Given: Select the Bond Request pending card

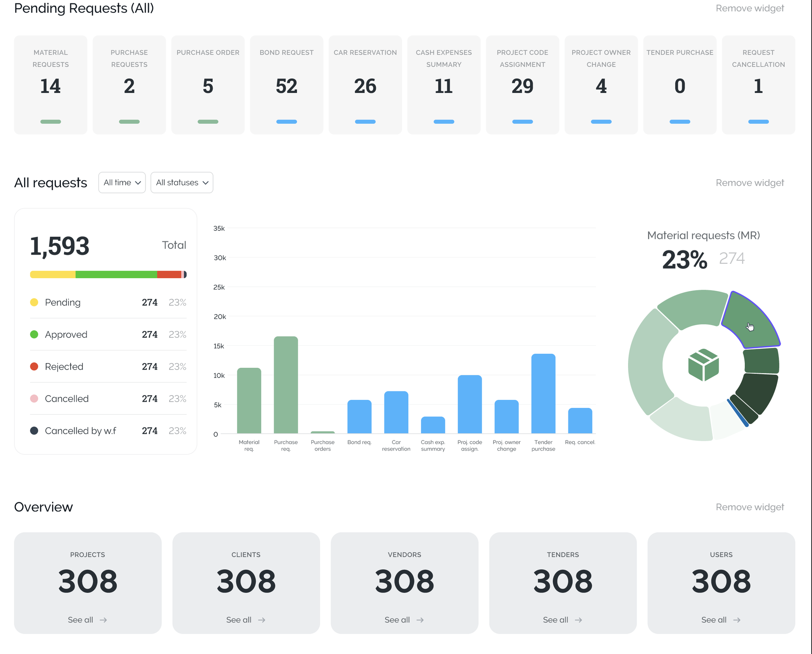Looking at the screenshot, I should [x=286, y=85].
